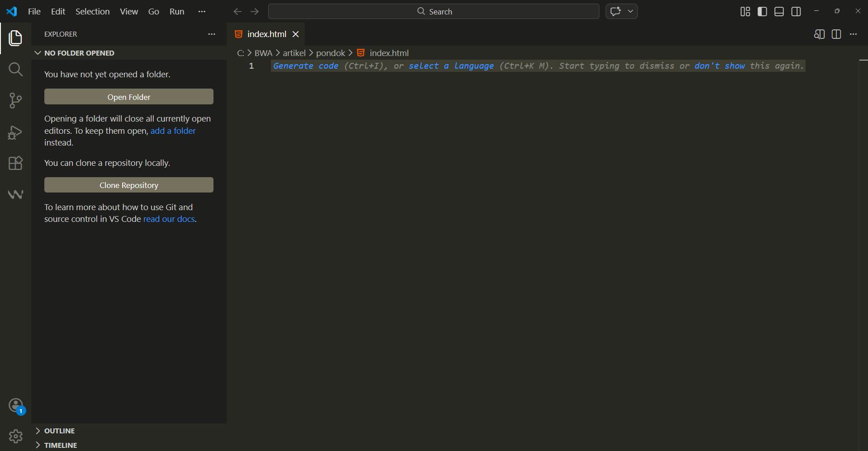Open the Run and Debug view

(15, 132)
